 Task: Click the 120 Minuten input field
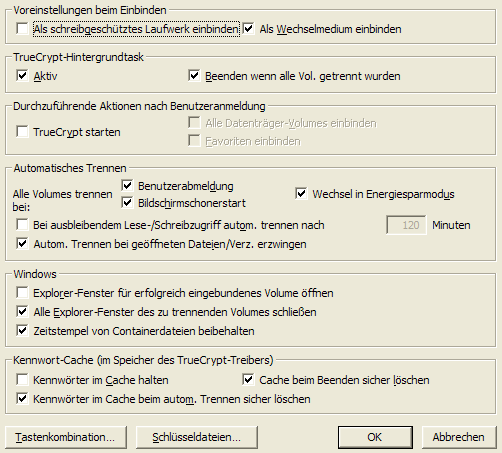[406, 225]
